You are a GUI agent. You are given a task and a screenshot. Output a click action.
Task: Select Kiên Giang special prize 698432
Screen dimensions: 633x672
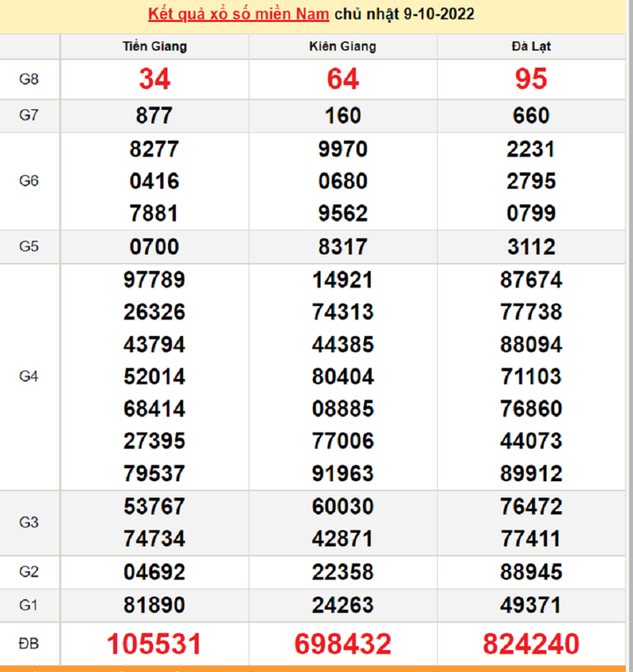pyautogui.click(x=343, y=644)
